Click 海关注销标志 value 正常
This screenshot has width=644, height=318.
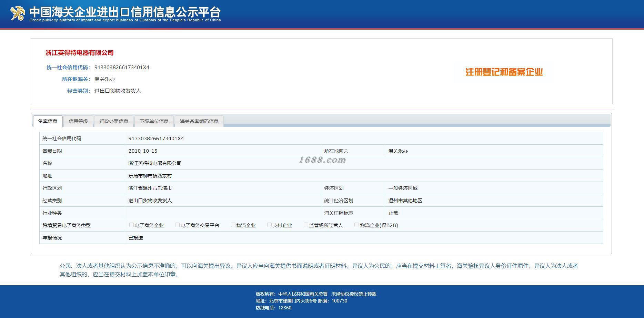[x=393, y=213]
